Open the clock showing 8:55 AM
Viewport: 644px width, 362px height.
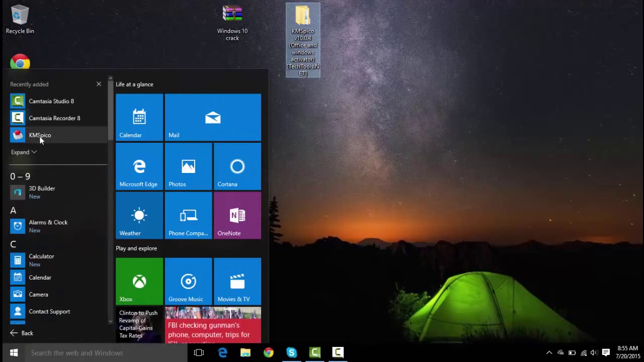tap(627, 352)
